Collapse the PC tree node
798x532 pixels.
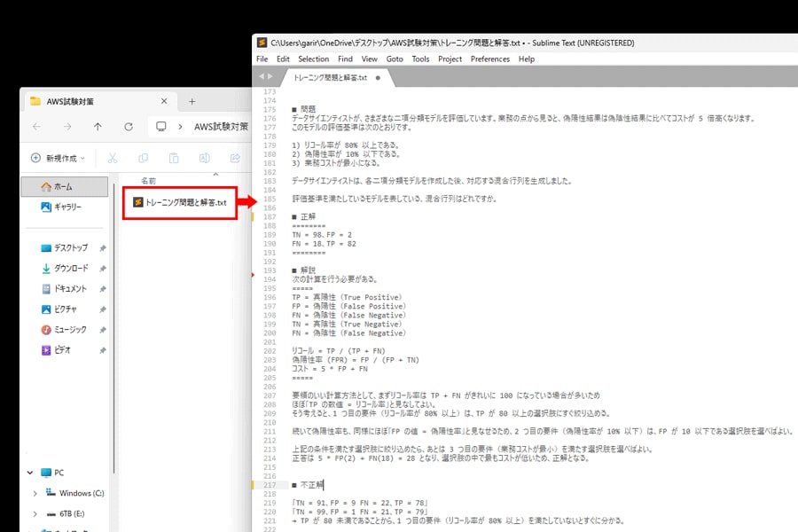click(30, 473)
